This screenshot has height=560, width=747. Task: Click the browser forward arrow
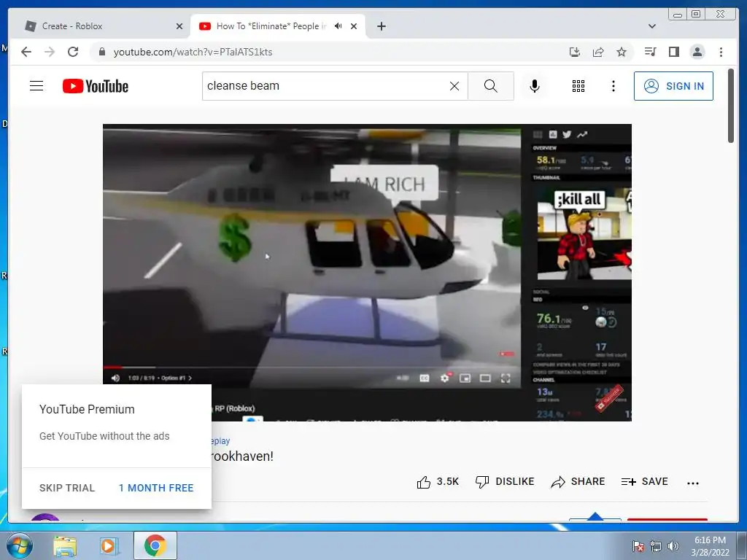[x=50, y=52]
